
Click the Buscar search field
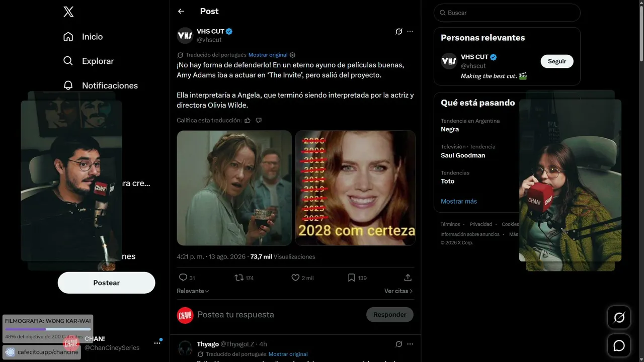(x=507, y=13)
